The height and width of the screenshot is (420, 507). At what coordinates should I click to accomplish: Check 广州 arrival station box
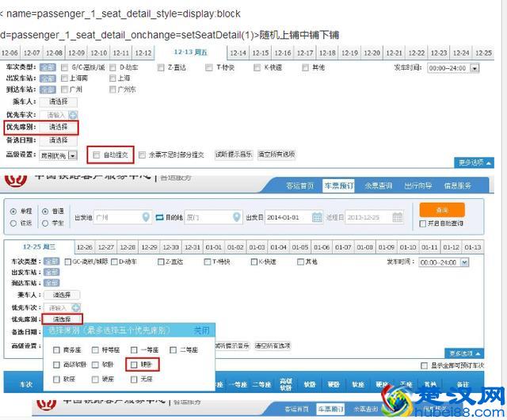pyautogui.click(x=65, y=90)
